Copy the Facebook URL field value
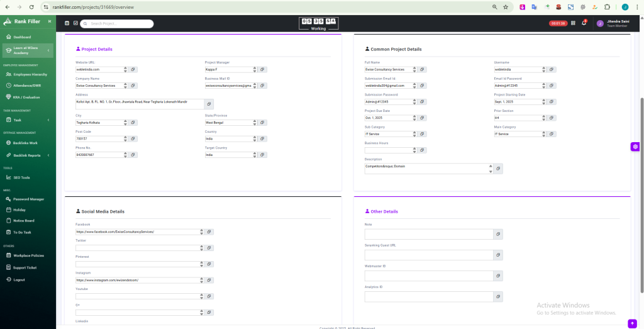 209,231
